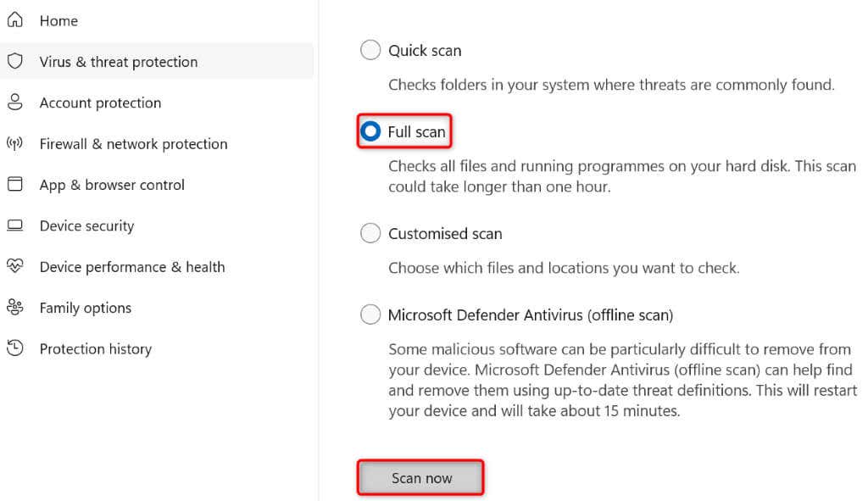Viewport: 868px width, 501px height.
Task: Select the Quick scan radio button
Action: (x=370, y=51)
